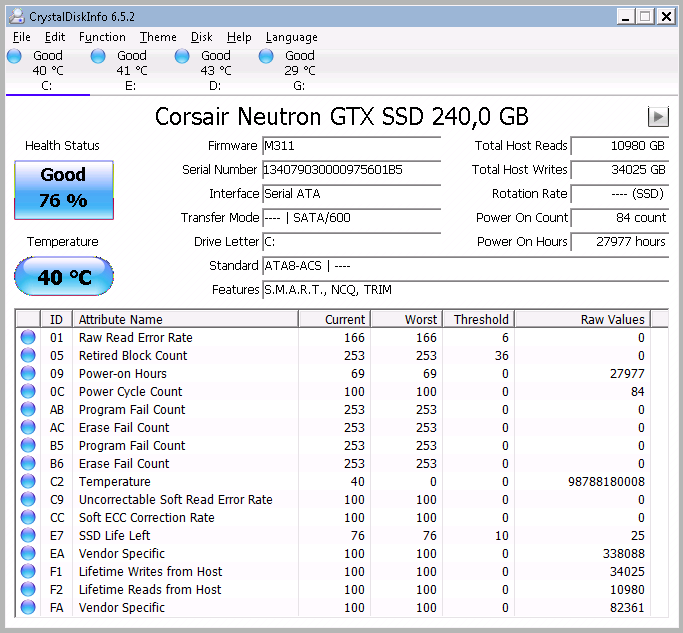Viewport: 683px width, 633px height.
Task: Click the Firmware field M311
Action: (352, 146)
